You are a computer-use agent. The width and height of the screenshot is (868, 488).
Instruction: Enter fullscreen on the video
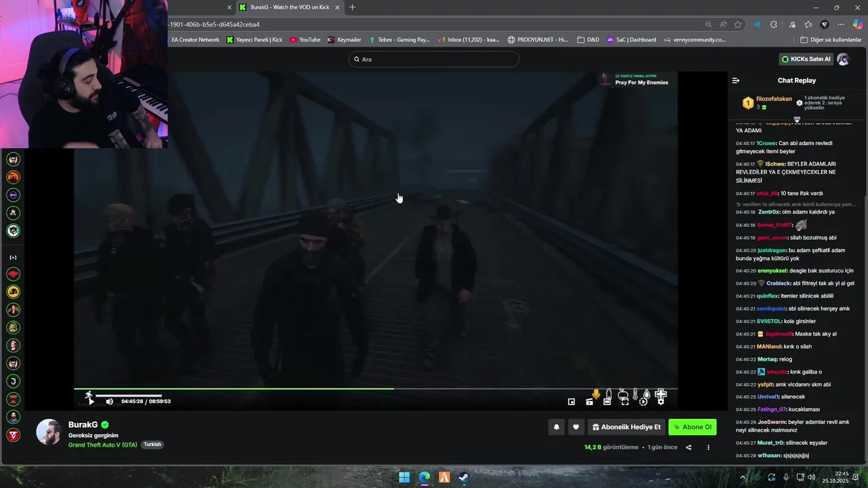(x=625, y=401)
